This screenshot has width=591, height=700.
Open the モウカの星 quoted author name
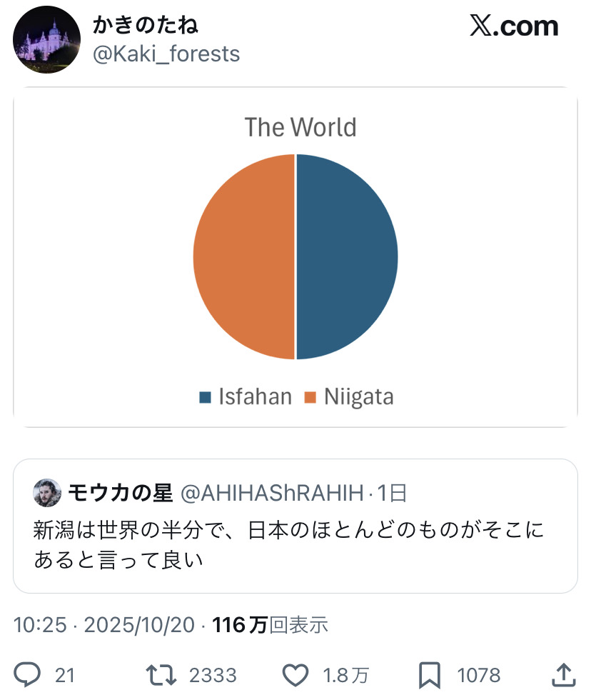coord(121,493)
